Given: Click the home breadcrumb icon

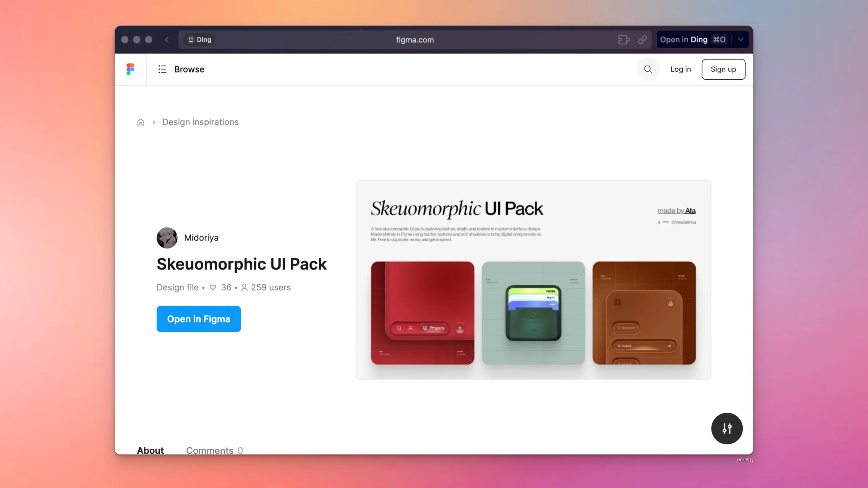Looking at the screenshot, I should [140, 122].
